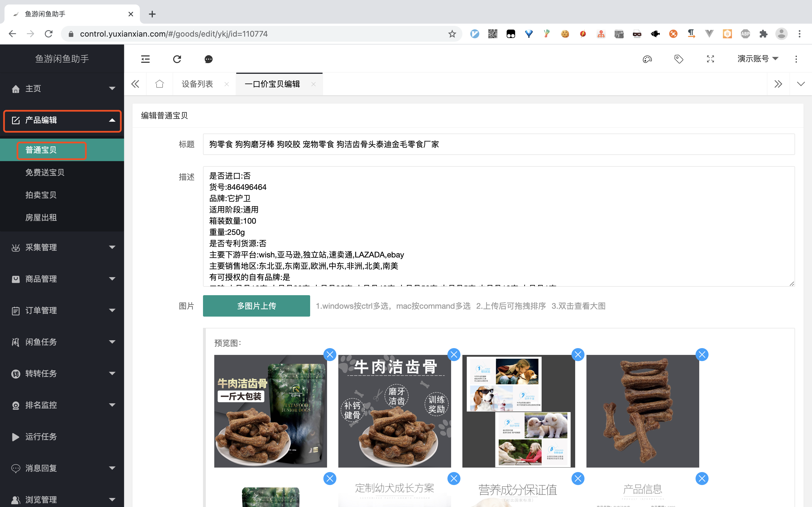Remove the first preview image
812x507 pixels.
pos(330,354)
